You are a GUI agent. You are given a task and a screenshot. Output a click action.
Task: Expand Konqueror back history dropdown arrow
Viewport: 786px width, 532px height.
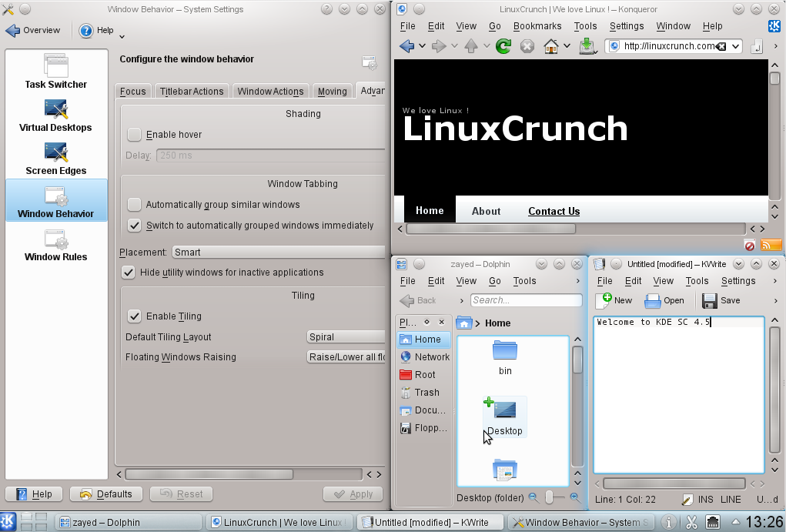(x=422, y=46)
